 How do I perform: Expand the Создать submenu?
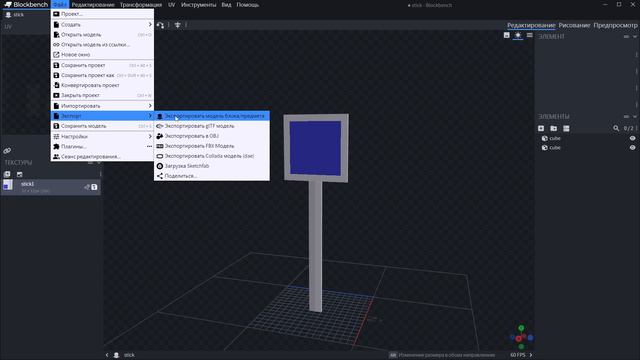pos(102,24)
